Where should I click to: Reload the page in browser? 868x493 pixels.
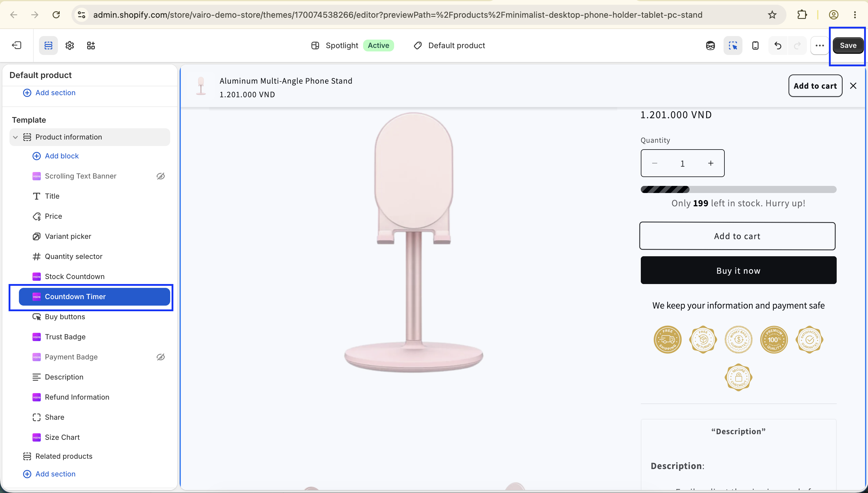[56, 15]
